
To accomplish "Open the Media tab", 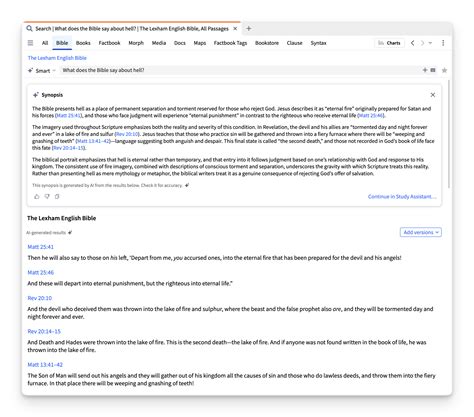I will [159, 43].
